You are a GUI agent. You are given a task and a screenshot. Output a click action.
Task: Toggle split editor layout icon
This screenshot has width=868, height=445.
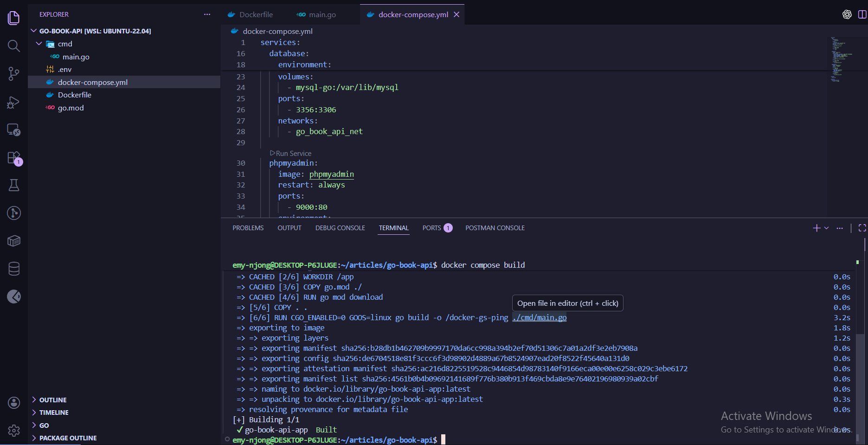862,14
